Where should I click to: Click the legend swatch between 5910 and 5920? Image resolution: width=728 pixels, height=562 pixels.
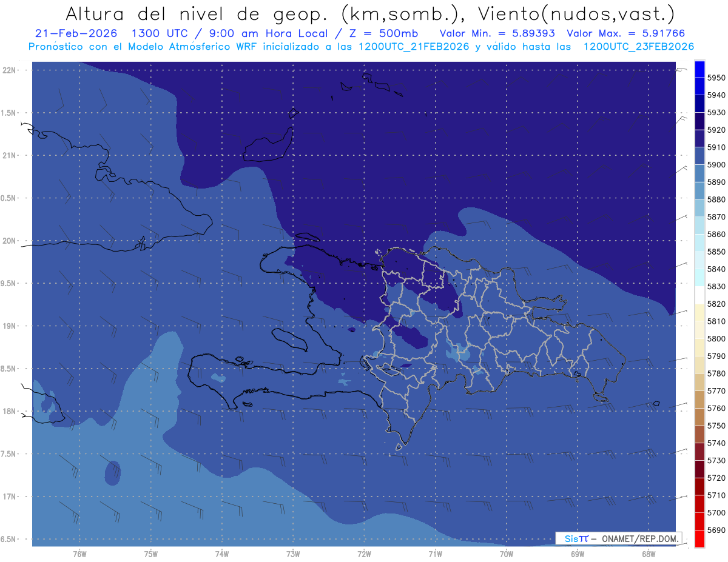coord(699,139)
